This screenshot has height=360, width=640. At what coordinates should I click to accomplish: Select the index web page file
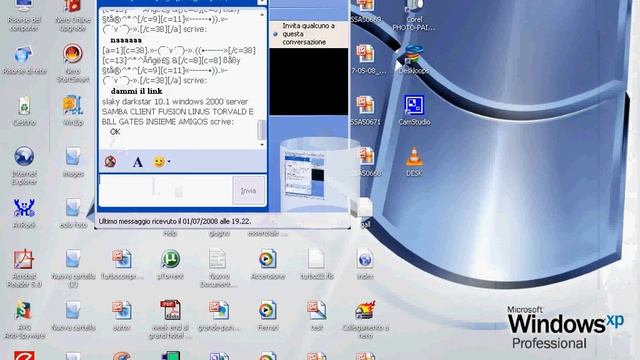tap(365, 264)
